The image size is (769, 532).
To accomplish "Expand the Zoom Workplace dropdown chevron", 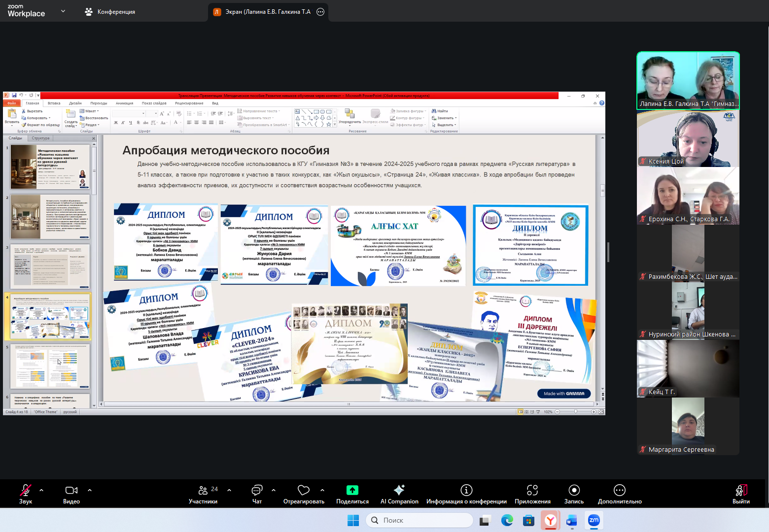I will (63, 11).
